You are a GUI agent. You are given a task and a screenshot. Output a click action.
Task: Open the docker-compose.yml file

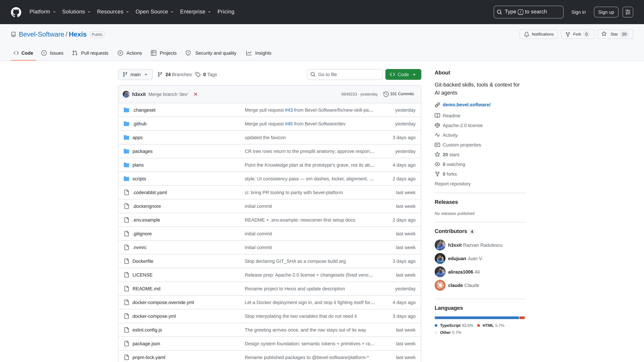[x=154, y=316]
